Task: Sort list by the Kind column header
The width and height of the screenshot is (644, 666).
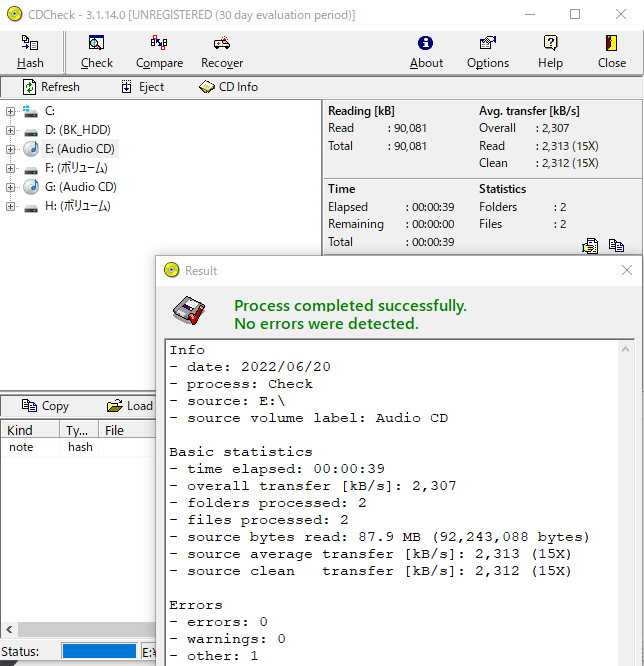Action: pyautogui.click(x=20, y=430)
